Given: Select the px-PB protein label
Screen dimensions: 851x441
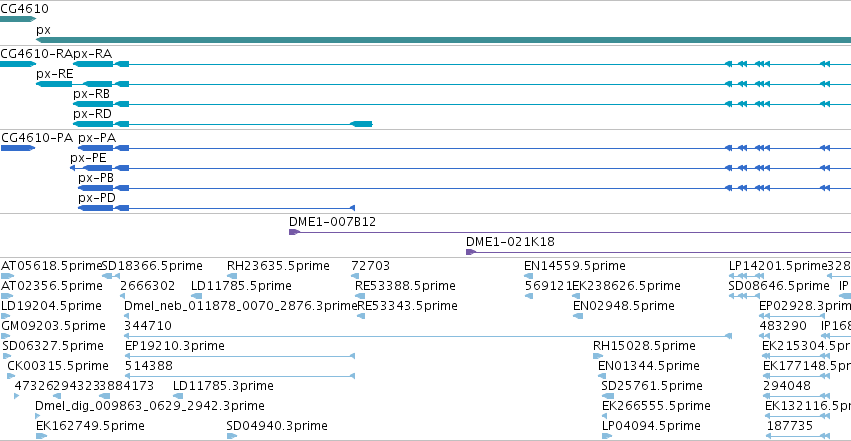Looking at the screenshot, I should [96, 178].
